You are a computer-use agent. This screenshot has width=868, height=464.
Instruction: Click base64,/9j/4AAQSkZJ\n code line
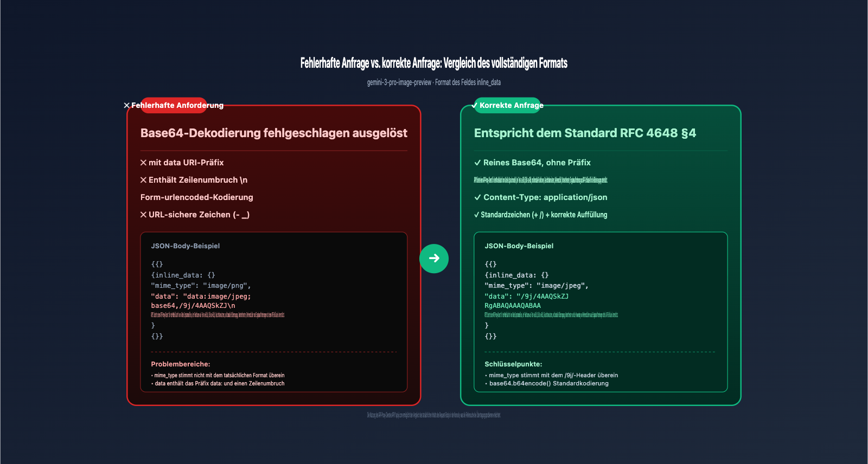point(193,306)
